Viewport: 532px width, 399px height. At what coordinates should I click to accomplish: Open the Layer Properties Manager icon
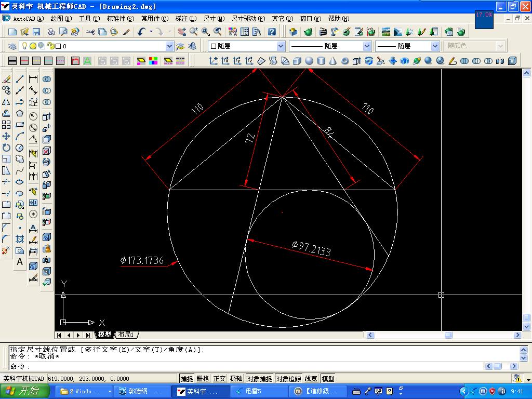pos(12,46)
